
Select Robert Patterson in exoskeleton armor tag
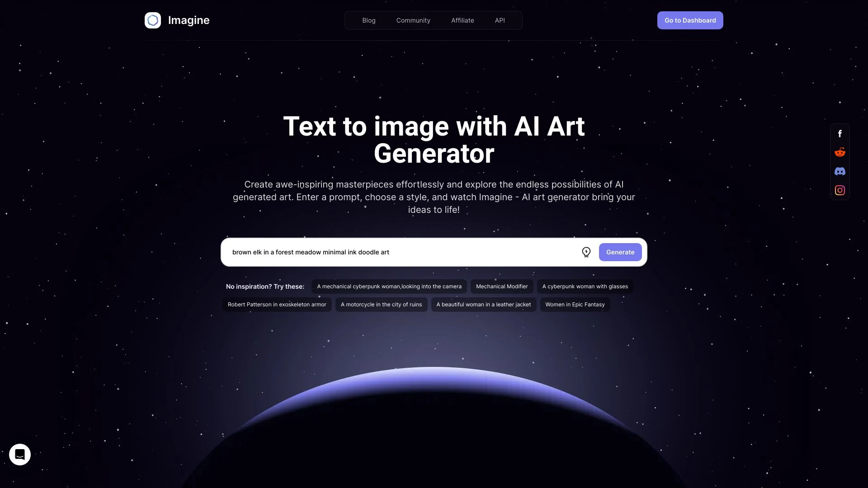(277, 305)
